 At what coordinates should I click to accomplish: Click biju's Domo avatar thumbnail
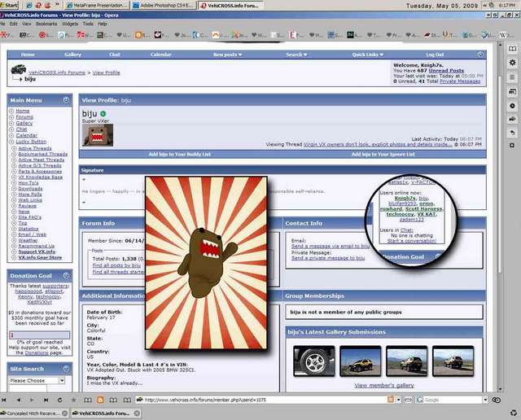[98, 135]
